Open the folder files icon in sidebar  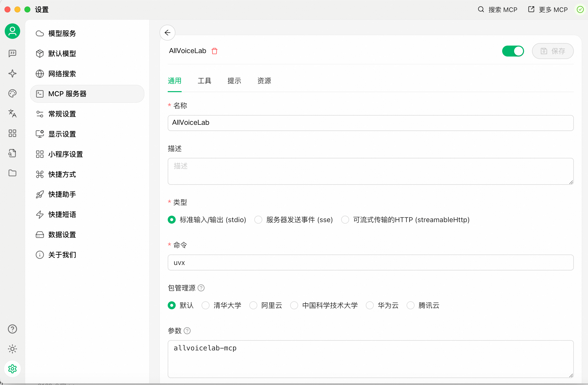point(12,173)
